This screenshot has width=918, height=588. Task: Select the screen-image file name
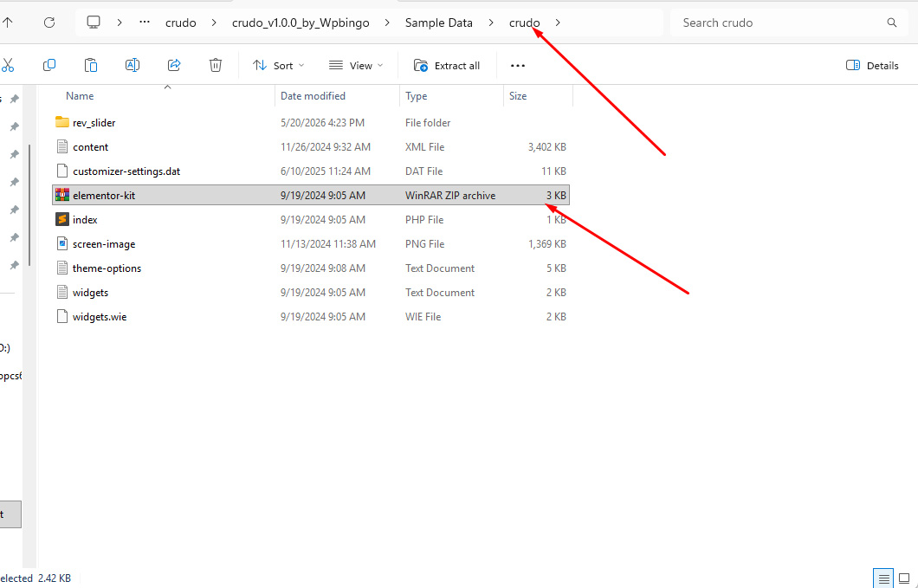point(104,244)
